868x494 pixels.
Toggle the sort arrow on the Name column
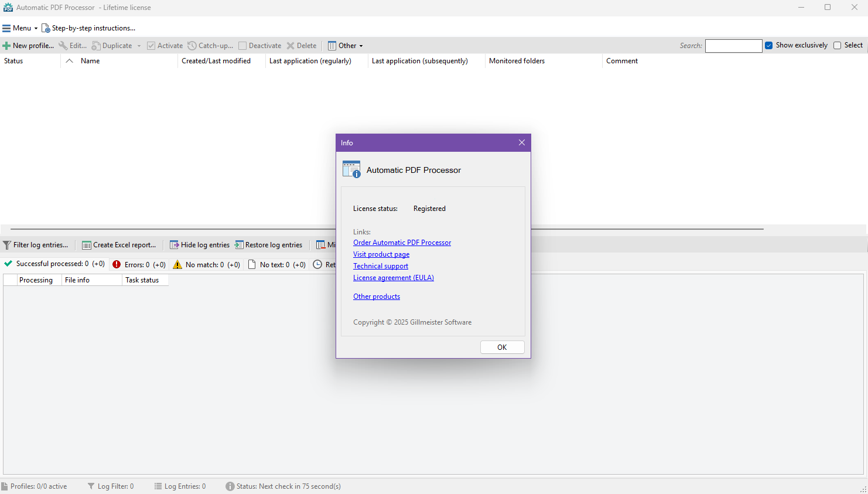pyautogui.click(x=69, y=61)
